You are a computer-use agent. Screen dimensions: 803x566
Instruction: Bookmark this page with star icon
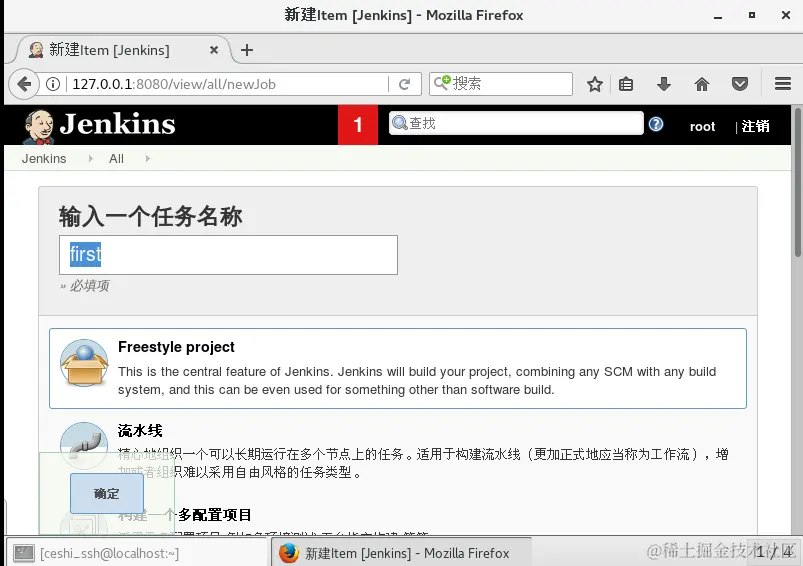pyautogui.click(x=595, y=84)
